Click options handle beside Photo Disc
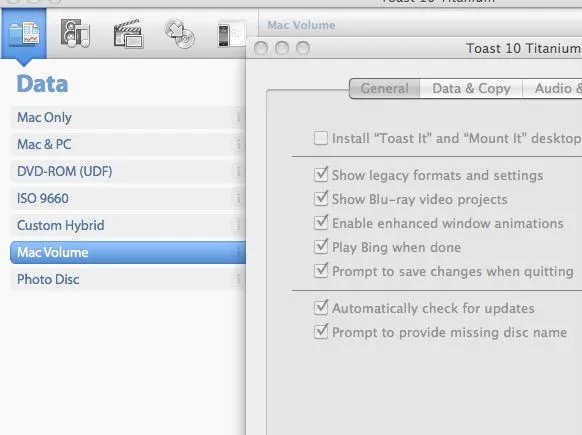 tap(238, 279)
